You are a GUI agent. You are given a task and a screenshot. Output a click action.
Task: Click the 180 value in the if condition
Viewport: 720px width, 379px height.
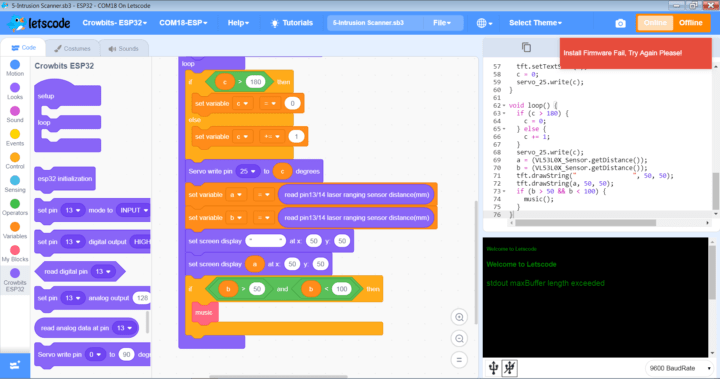point(255,82)
